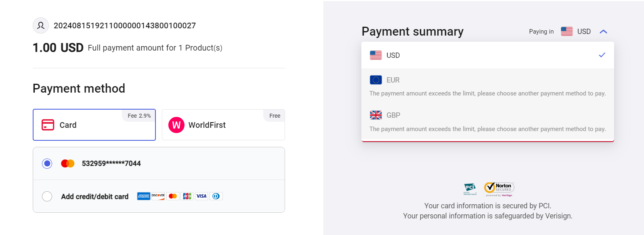Screen dimensions: 644x235
Task: Click the Diners Club card icon
Action: click(x=216, y=196)
